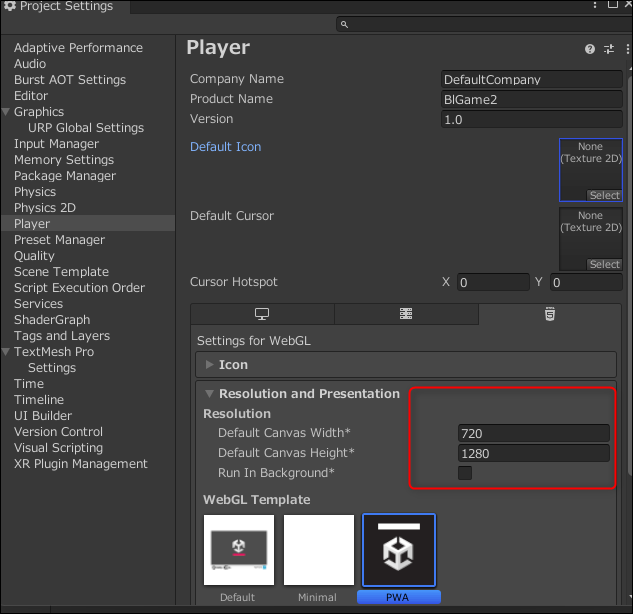Switch to the desktop standalone platform tab

[x=262, y=314]
